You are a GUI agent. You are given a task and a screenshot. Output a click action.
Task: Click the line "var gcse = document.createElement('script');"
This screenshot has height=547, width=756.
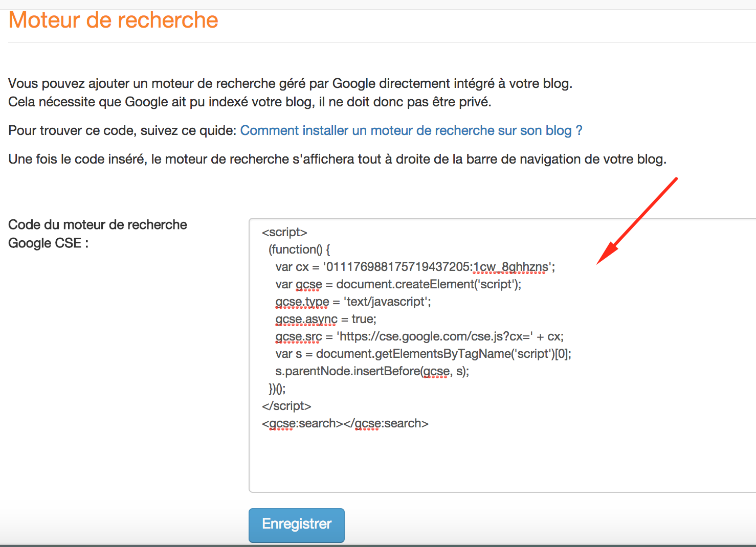coord(398,284)
